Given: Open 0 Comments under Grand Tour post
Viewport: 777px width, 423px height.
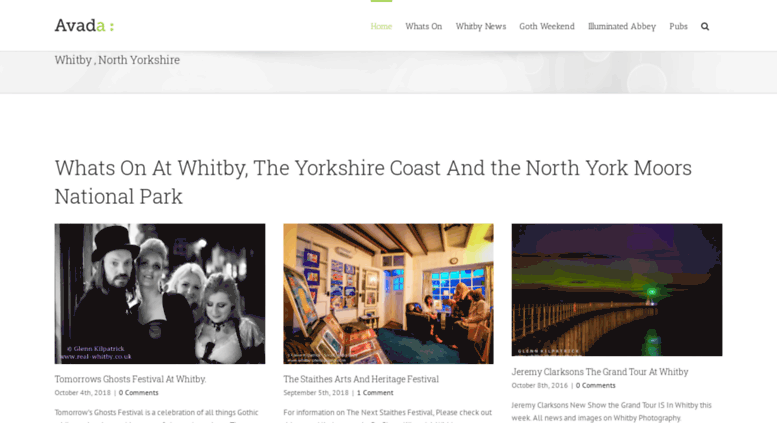Looking at the screenshot, I should (595, 385).
